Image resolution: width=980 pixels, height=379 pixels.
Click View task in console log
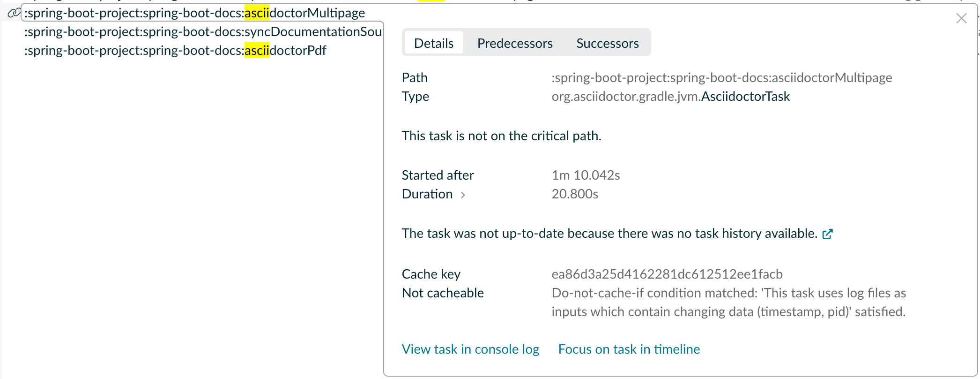click(470, 349)
